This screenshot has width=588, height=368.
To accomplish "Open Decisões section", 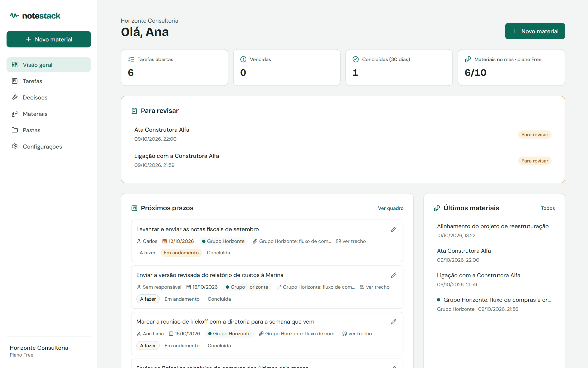I will [x=49, y=97].
